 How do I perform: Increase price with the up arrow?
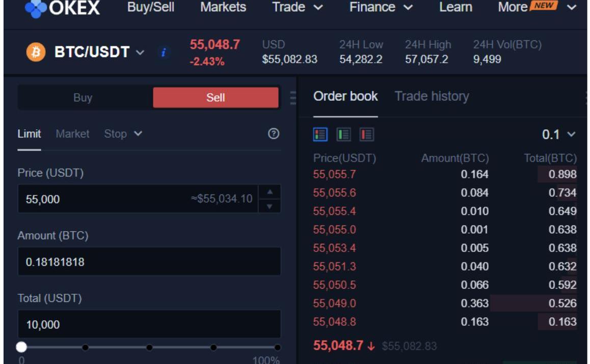click(x=270, y=192)
